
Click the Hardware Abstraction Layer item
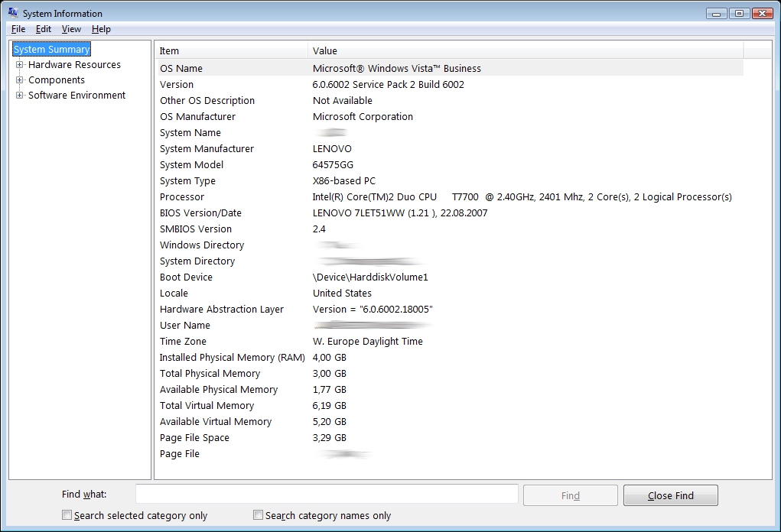coord(222,310)
